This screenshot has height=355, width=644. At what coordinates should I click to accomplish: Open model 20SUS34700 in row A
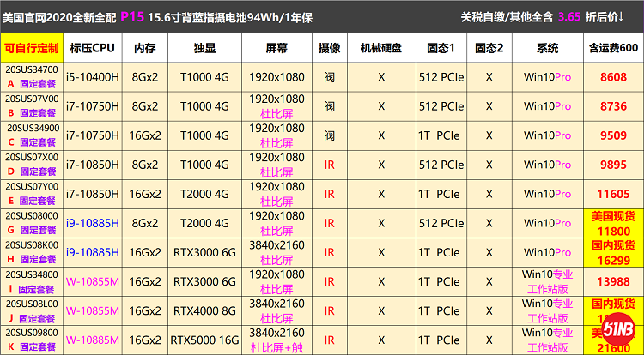[x=32, y=70]
